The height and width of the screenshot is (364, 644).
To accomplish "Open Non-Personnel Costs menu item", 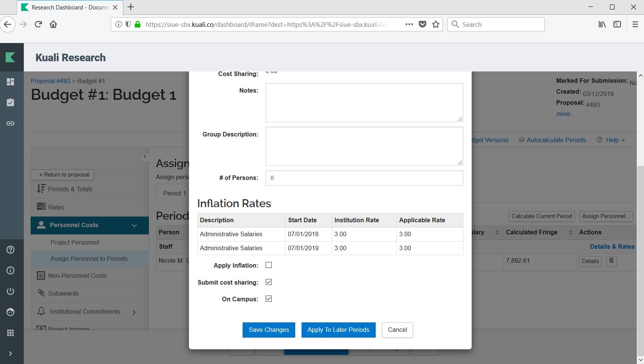I will [77, 276].
